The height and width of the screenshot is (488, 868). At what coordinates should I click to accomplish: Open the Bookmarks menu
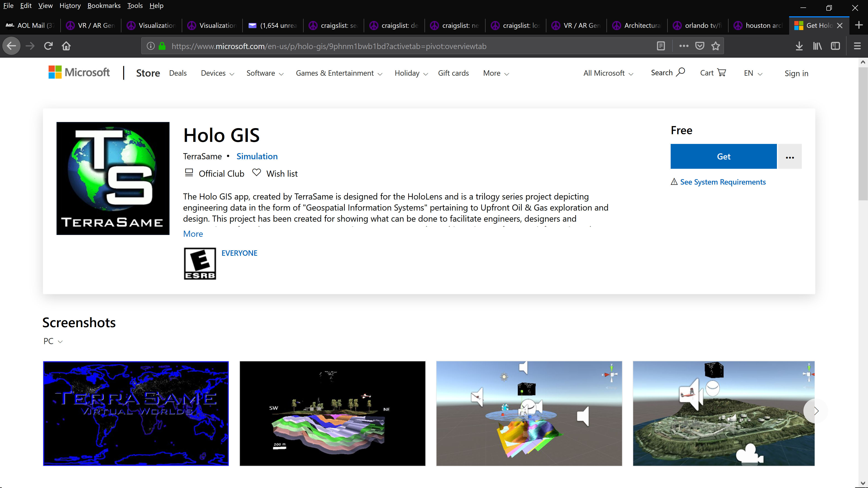pos(104,6)
